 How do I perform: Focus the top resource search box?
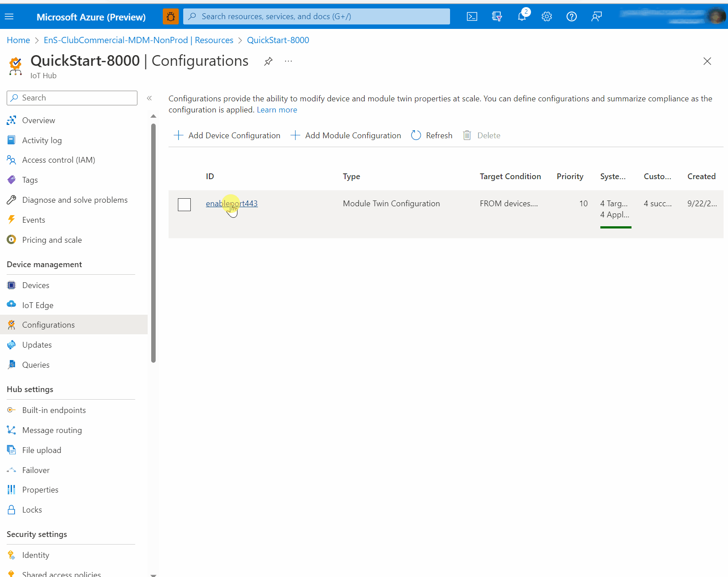coord(317,16)
